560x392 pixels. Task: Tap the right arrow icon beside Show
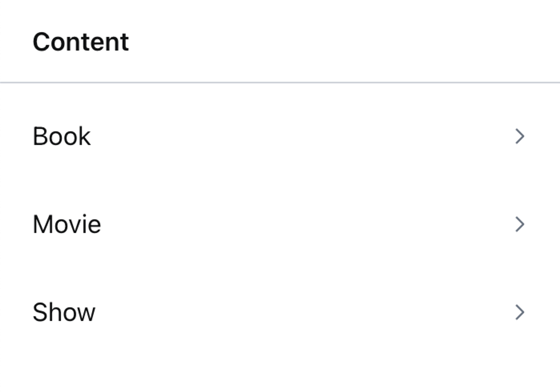tap(519, 312)
